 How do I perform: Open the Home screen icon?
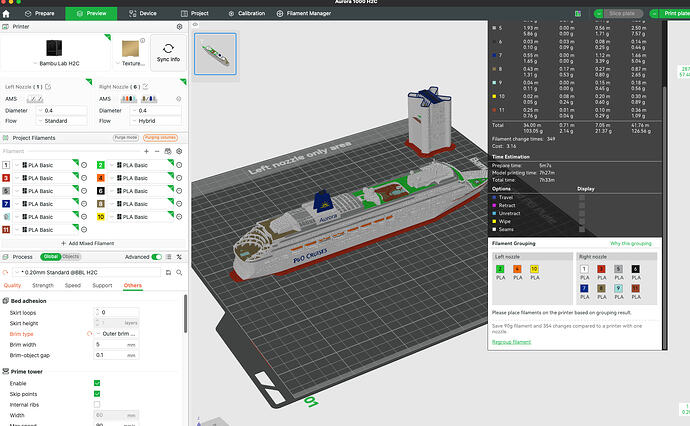click(x=6, y=14)
